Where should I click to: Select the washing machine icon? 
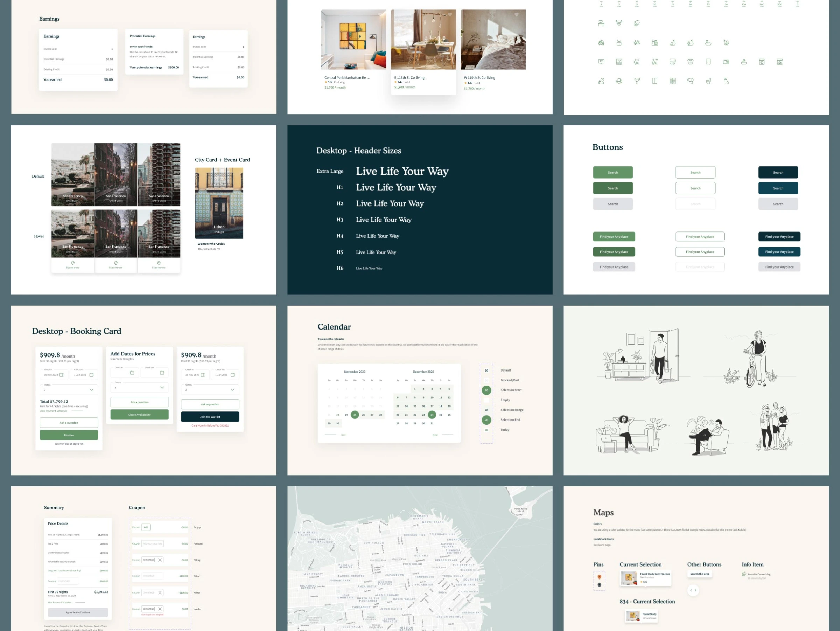(762, 62)
